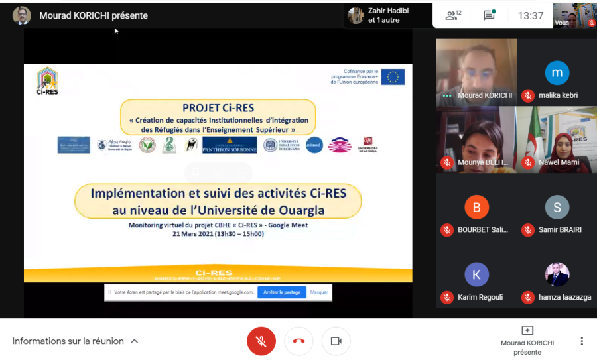Open the chat messages icon
597x364 pixels.
(x=490, y=15)
